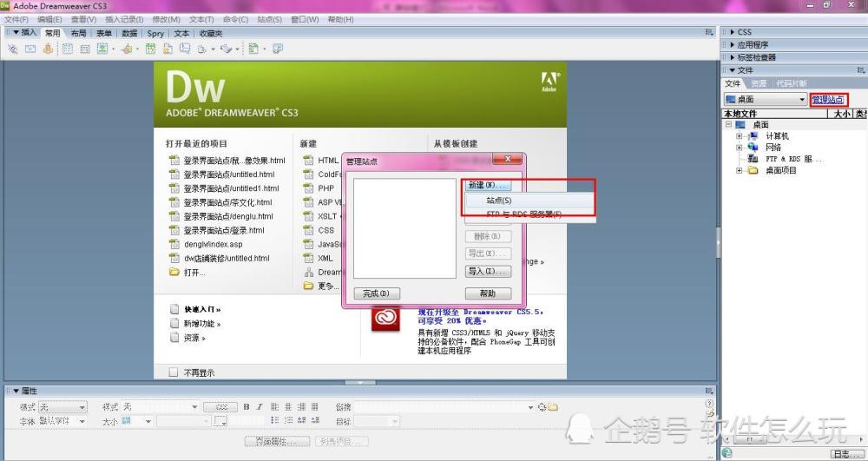
Task: Open the 修改(M) menu
Action: pyautogui.click(x=166, y=19)
